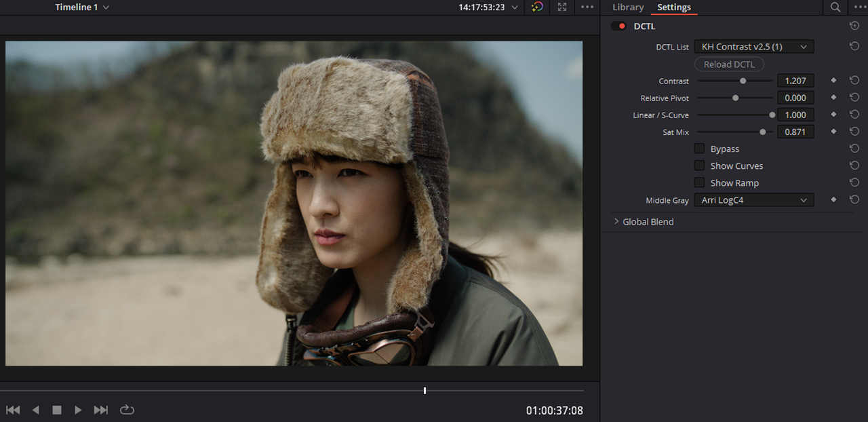868x422 pixels.
Task: Jump to the last frame
Action: (101, 410)
